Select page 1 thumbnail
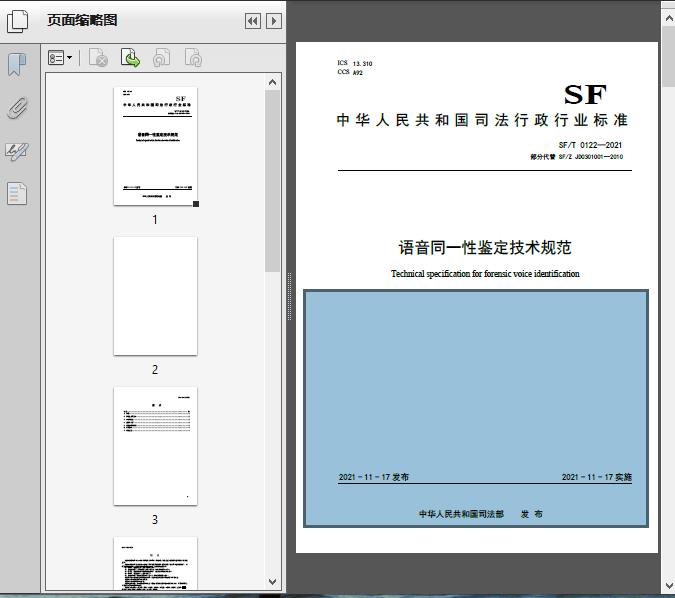Image resolution: width=675 pixels, height=598 pixels. (x=155, y=146)
